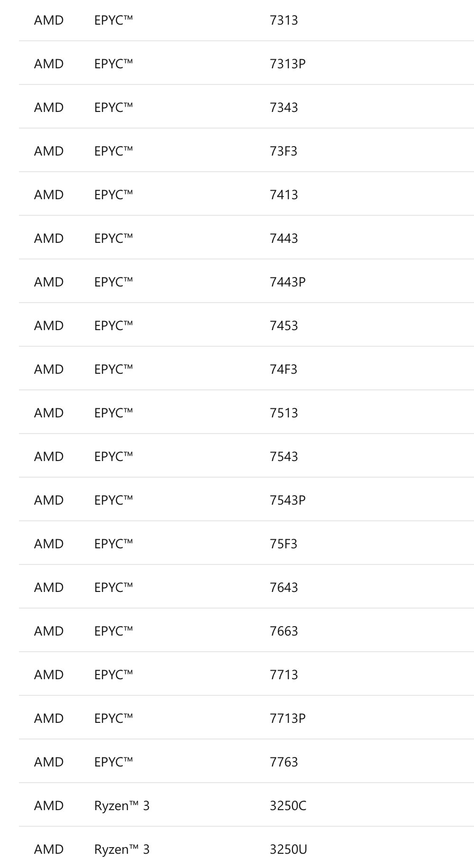This screenshot has height=868, width=474.
Task: Click on model 7453
Action: [283, 326]
